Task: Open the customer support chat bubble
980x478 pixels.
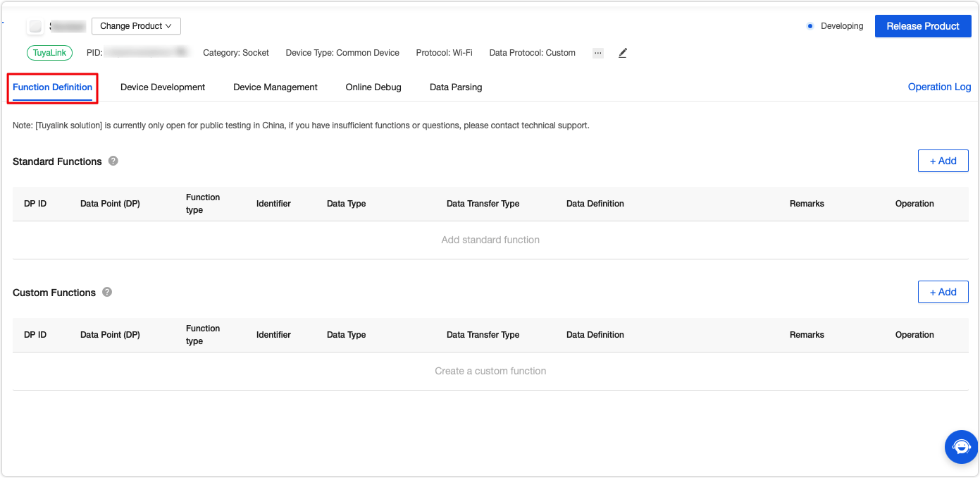Action: (961, 446)
